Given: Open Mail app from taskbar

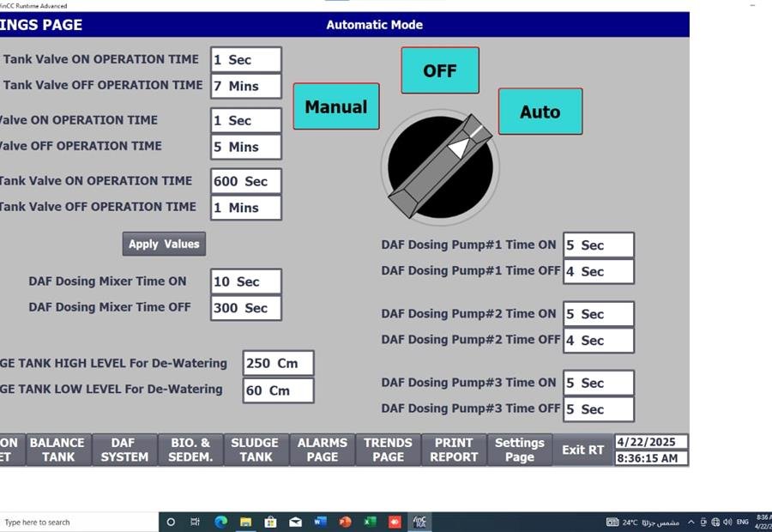Looking at the screenshot, I should (x=295, y=523).
